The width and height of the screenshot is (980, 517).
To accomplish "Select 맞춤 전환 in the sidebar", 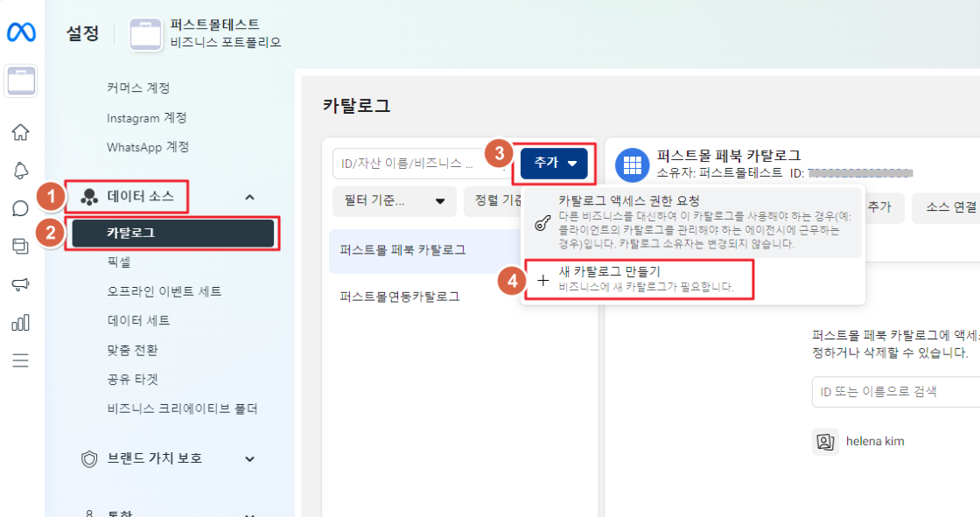I will tap(132, 350).
